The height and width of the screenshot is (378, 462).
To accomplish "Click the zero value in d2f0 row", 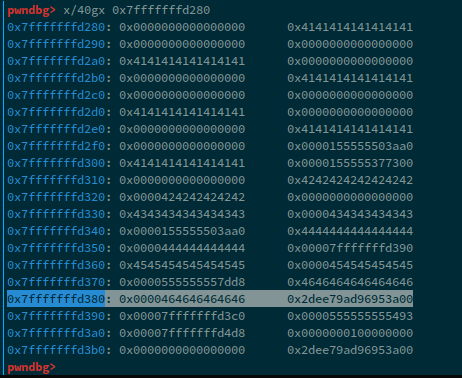I will coord(182,146).
